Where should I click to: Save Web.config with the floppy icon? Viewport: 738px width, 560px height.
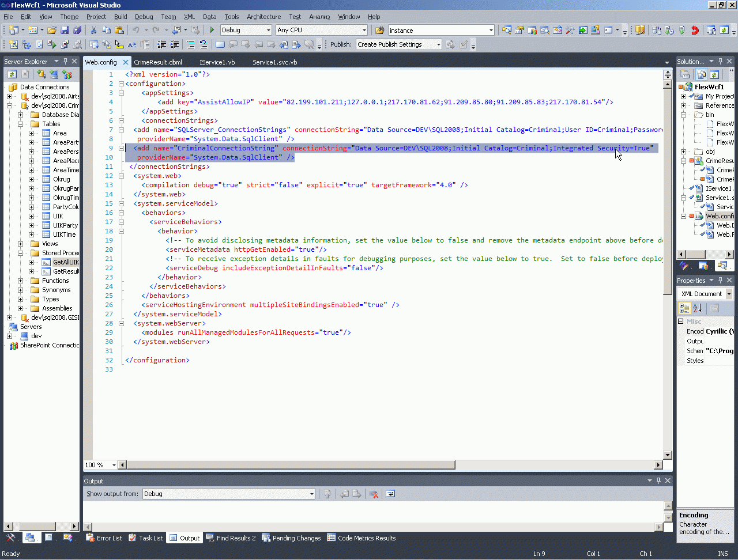tap(65, 30)
